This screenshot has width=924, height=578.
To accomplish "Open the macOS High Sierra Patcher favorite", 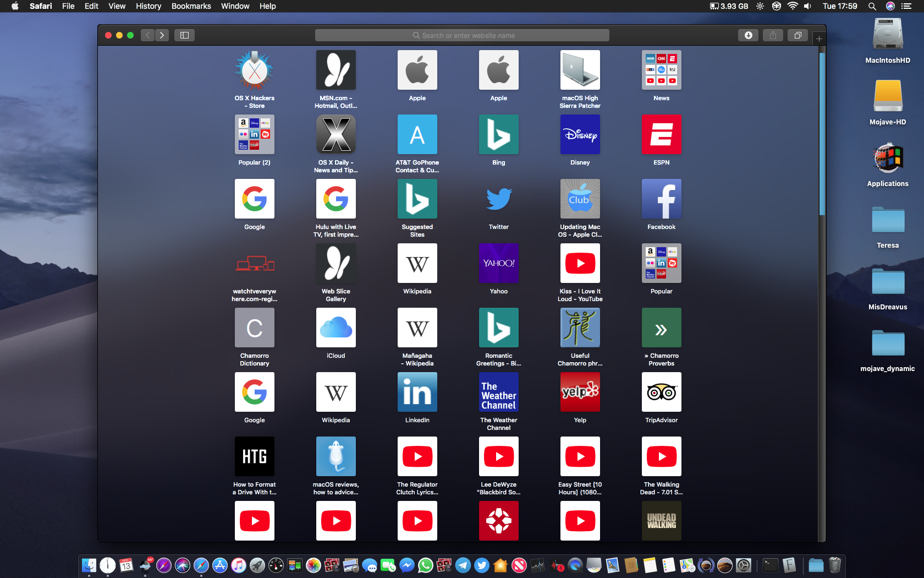I will click(580, 70).
